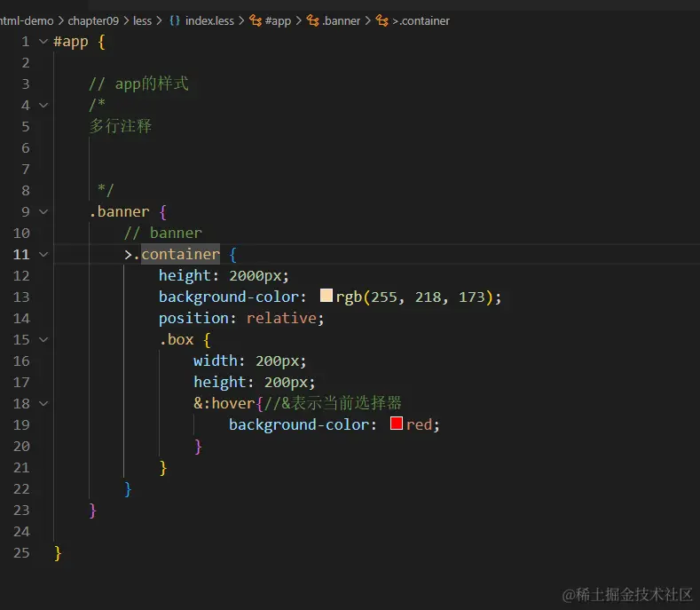Click the 'relative' value on line 14
This screenshot has height=610, width=700.
tap(281, 318)
